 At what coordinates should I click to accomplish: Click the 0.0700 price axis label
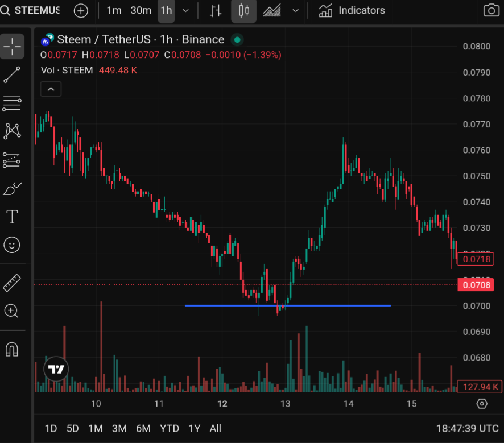[476, 306]
